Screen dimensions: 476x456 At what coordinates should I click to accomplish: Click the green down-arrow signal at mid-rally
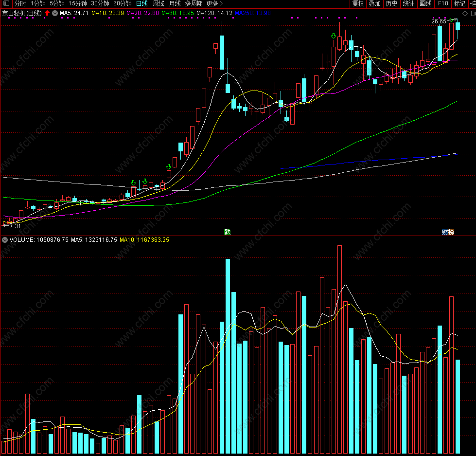click(x=169, y=166)
